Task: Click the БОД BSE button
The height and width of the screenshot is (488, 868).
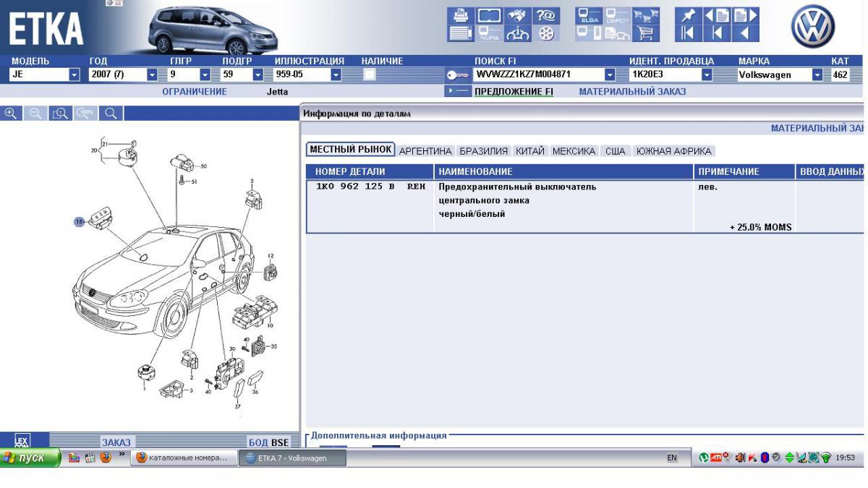Action: point(268,442)
